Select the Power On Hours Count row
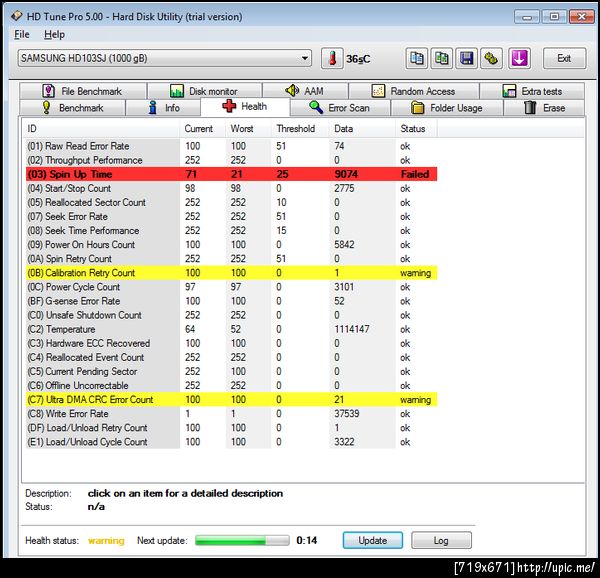 pyautogui.click(x=232, y=245)
